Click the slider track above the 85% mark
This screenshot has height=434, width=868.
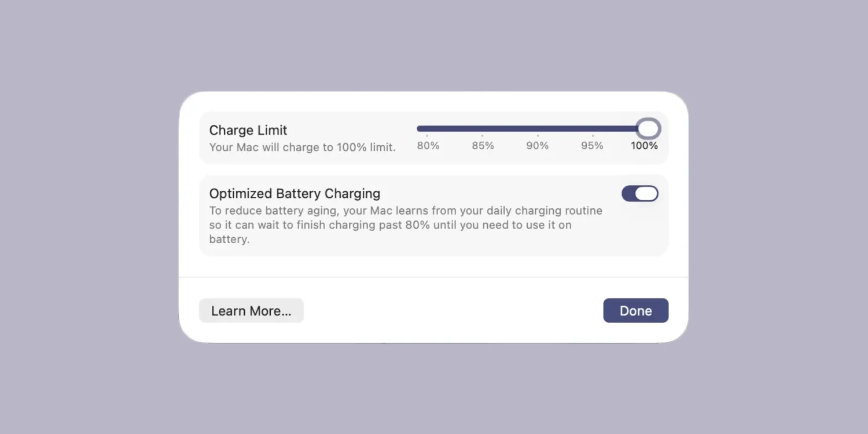pos(482,128)
